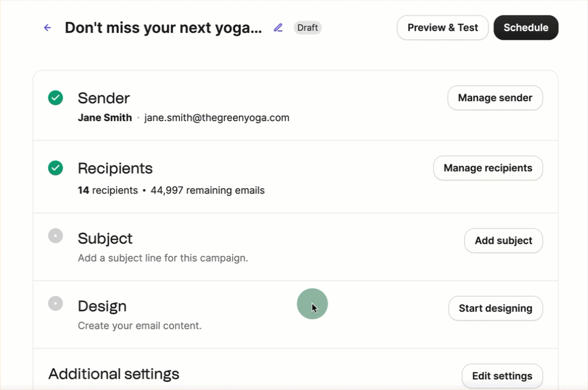Click Manage recipients button
Viewport: 588px width, 390px height.
(x=488, y=168)
